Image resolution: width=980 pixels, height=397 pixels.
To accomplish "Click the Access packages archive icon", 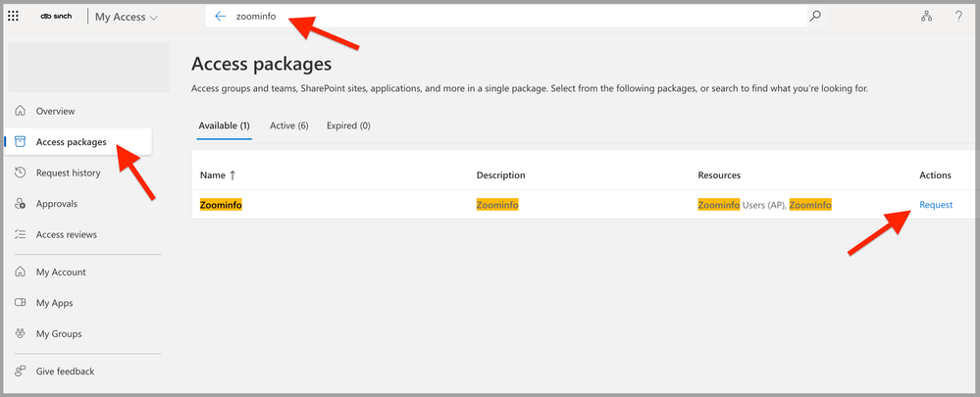I will click(x=20, y=142).
